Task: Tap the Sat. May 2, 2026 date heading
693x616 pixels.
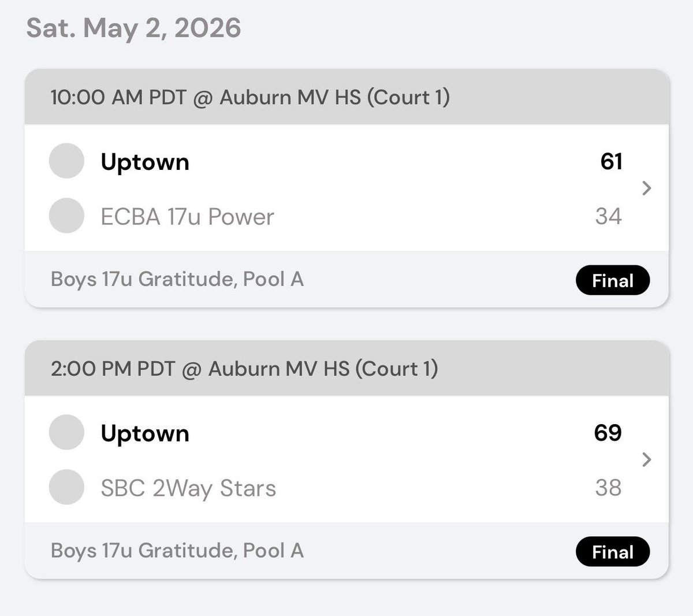Action: [x=134, y=29]
